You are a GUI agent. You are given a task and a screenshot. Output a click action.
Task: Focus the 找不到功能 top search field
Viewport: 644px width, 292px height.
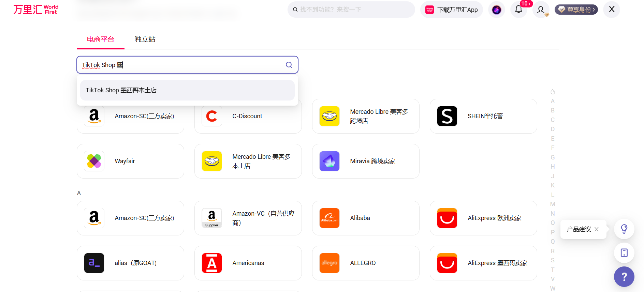point(351,10)
